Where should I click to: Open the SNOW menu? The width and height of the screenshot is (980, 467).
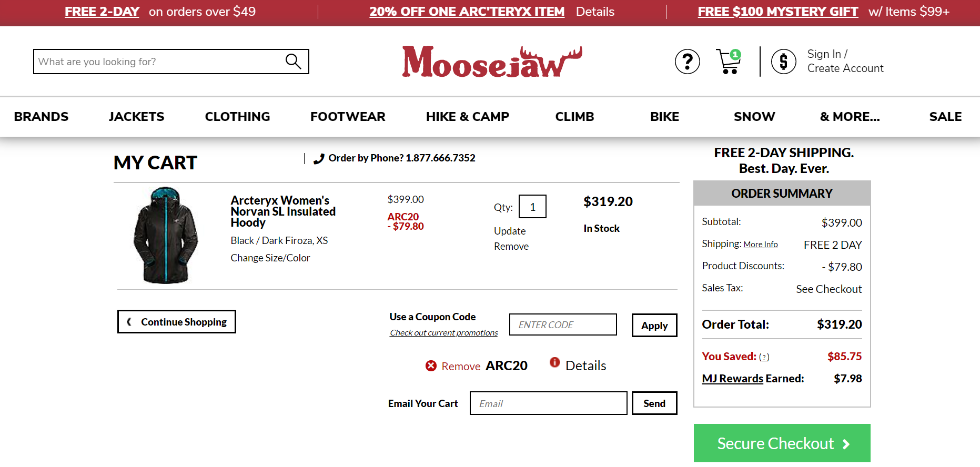click(754, 117)
